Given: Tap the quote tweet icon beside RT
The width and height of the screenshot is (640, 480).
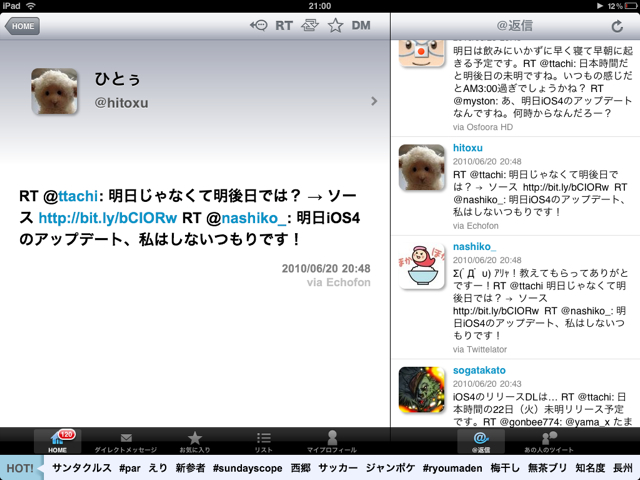Looking at the screenshot, I should pyautogui.click(x=310, y=25).
